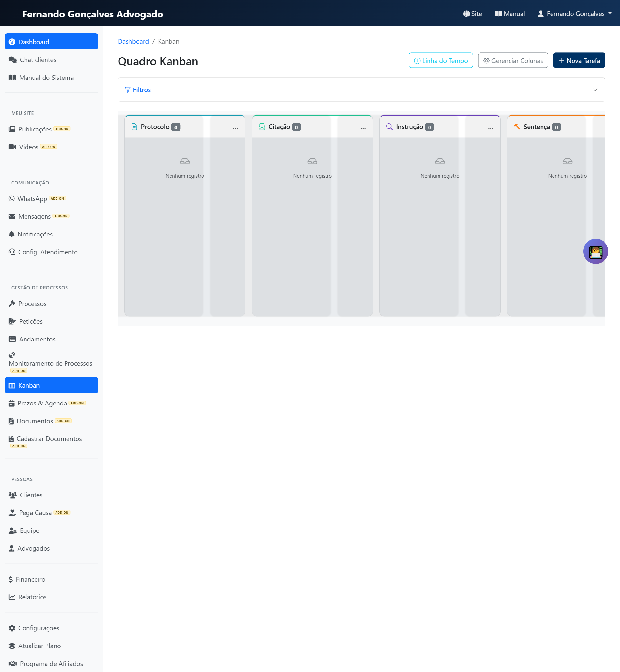Open Documentos in the sidebar
Screen dimensions: 620x672
(51, 421)
